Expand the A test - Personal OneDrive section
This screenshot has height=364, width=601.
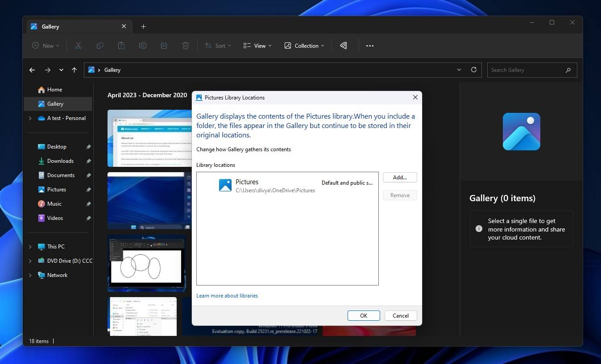pyautogui.click(x=30, y=118)
